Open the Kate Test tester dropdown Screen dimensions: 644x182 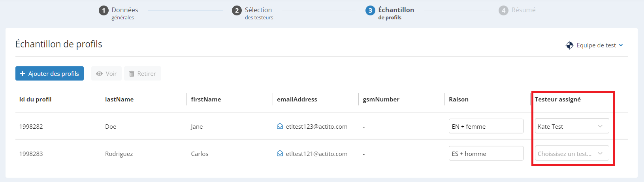[572, 126]
